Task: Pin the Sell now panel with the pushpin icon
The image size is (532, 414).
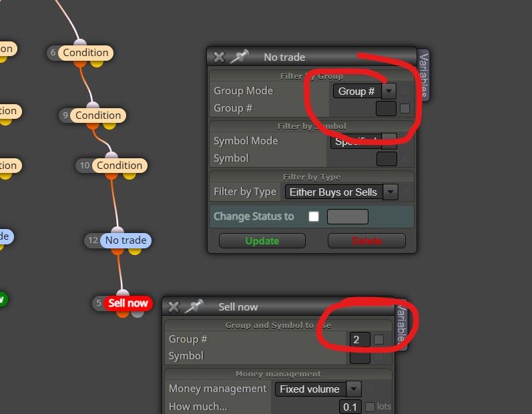Action: pyautogui.click(x=194, y=306)
